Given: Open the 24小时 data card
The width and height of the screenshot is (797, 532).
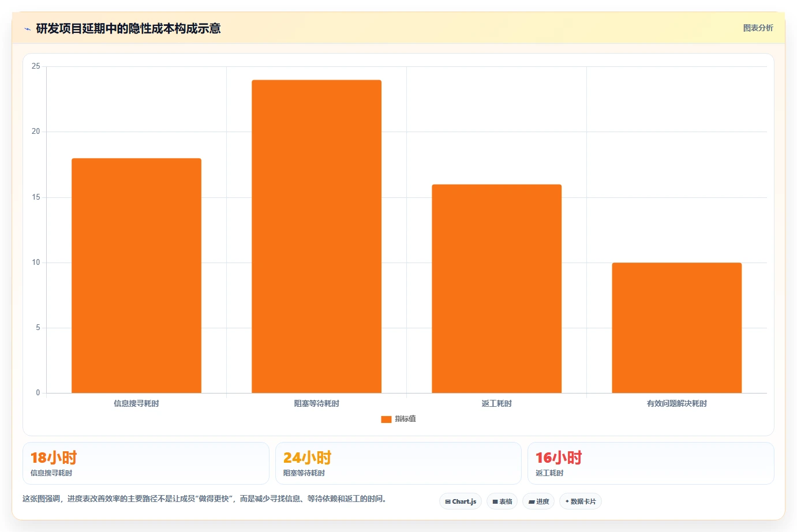Looking at the screenshot, I should click(398, 463).
